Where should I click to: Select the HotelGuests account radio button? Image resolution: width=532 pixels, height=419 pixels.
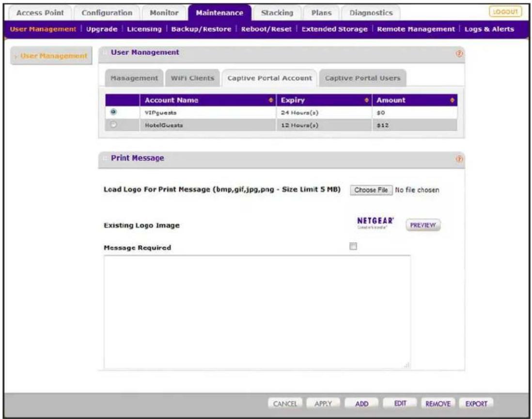point(113,124)
